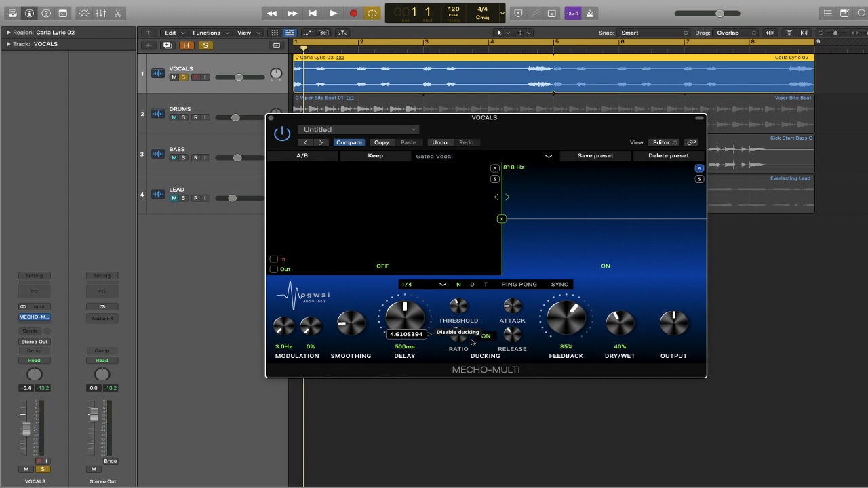868x488 pixels.
Task: Solo the VOCALS track
Action: [183, 77]
